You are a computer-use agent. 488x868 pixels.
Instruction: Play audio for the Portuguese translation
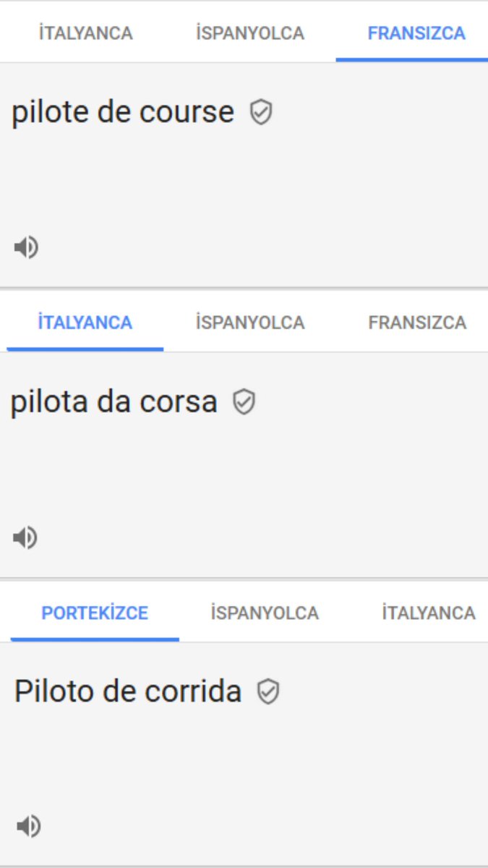(x=27, y=826)
